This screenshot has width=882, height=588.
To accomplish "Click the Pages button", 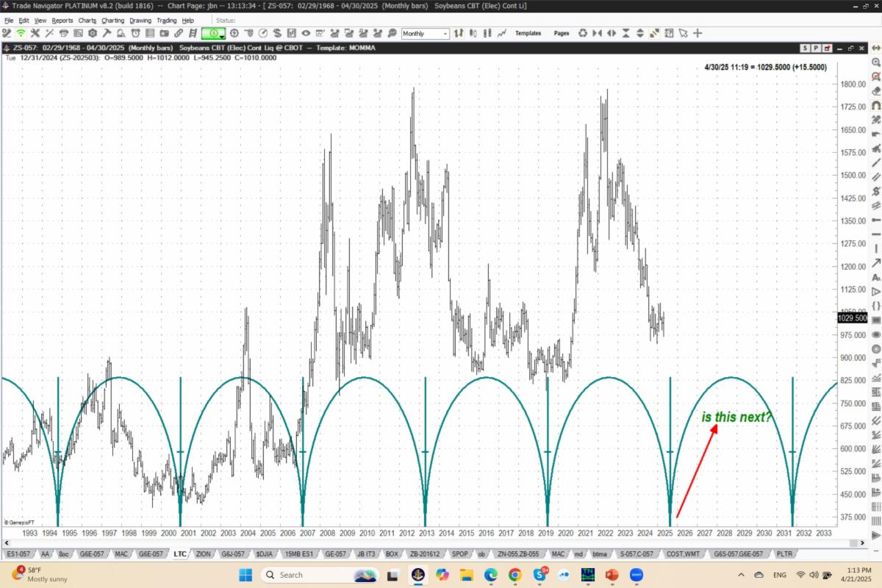I will tap(562, 33).
